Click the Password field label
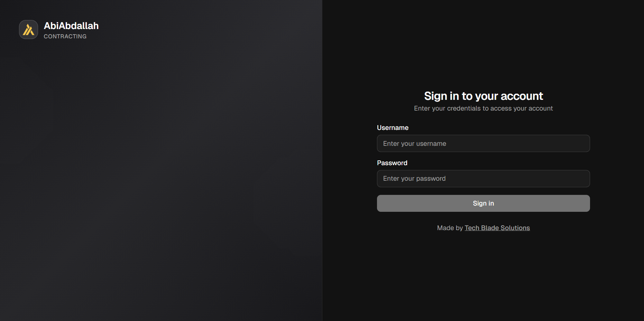Viewport: 644px width, 321px height. click(392, 163)
